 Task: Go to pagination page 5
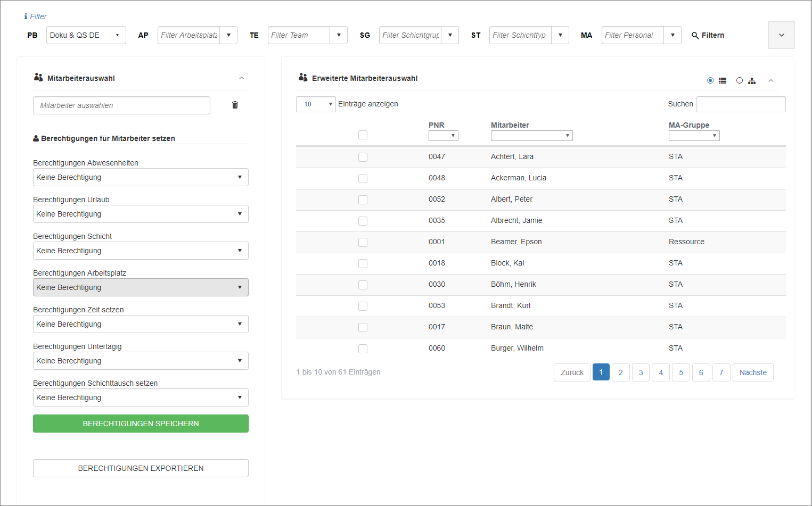[x=681, y=372]
